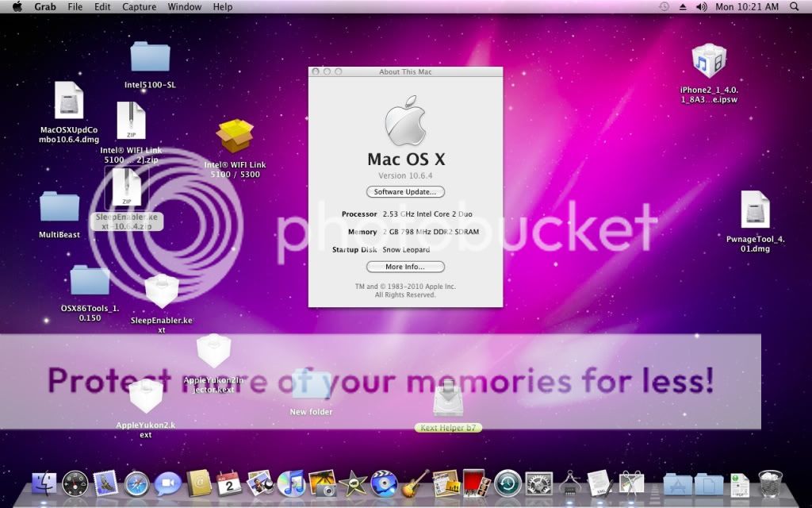This screenshot has width=812, height=508.
Task: Click the Version 10.6.4 text
Action: click(405, 175)
